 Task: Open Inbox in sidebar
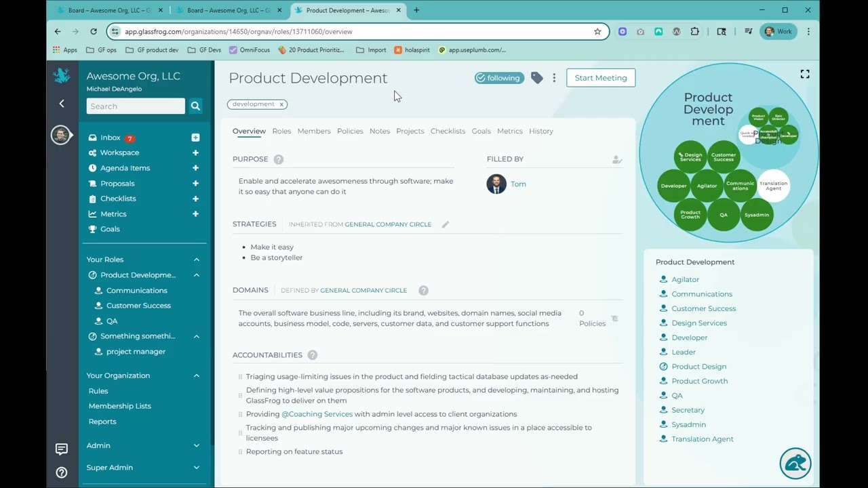click(x=111, y=138)
